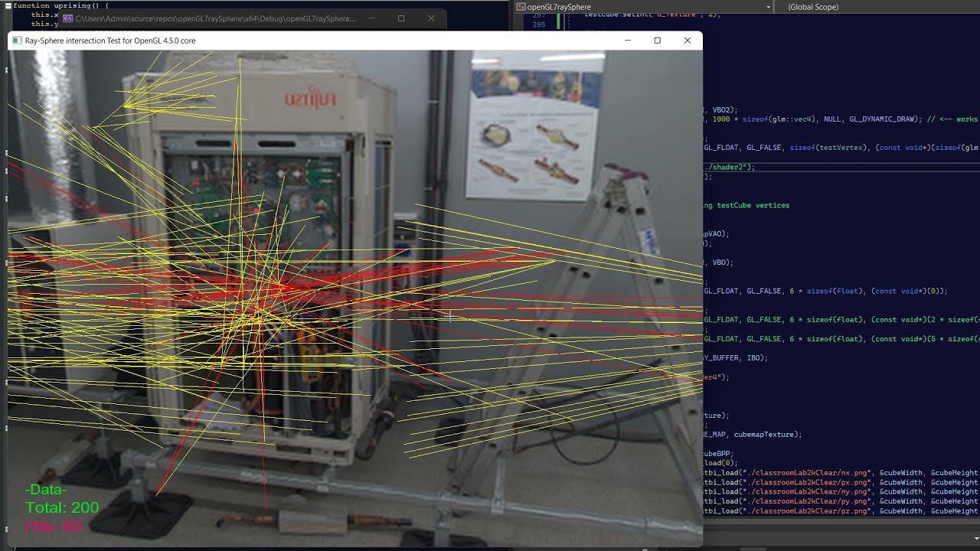This screenshot has height=551, width=980.
Task: Minimize the openGL7raySphere console window
Action: tap(372, 18)
